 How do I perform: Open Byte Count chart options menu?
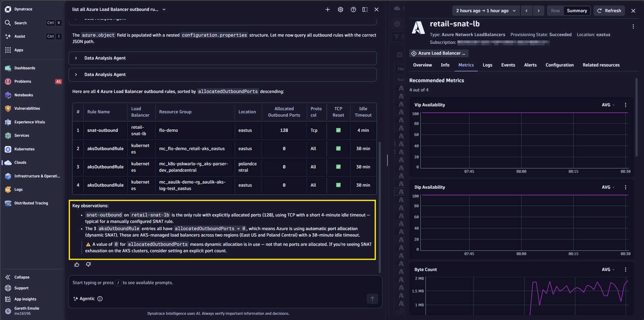coord(625,270)
